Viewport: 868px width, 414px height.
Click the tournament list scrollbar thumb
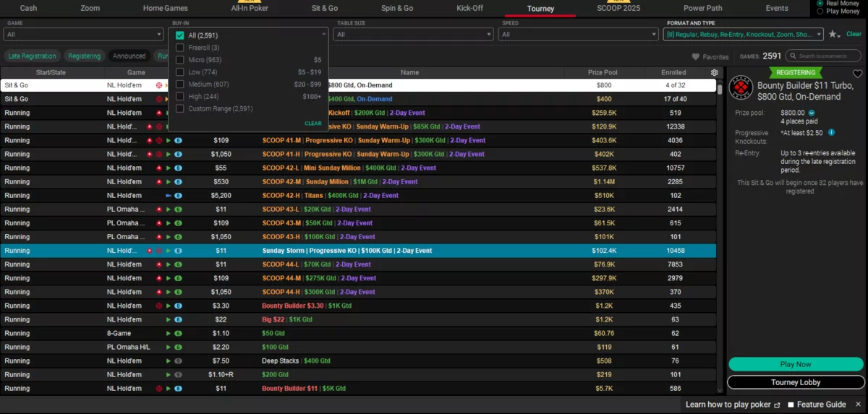[x=720, y=90]
